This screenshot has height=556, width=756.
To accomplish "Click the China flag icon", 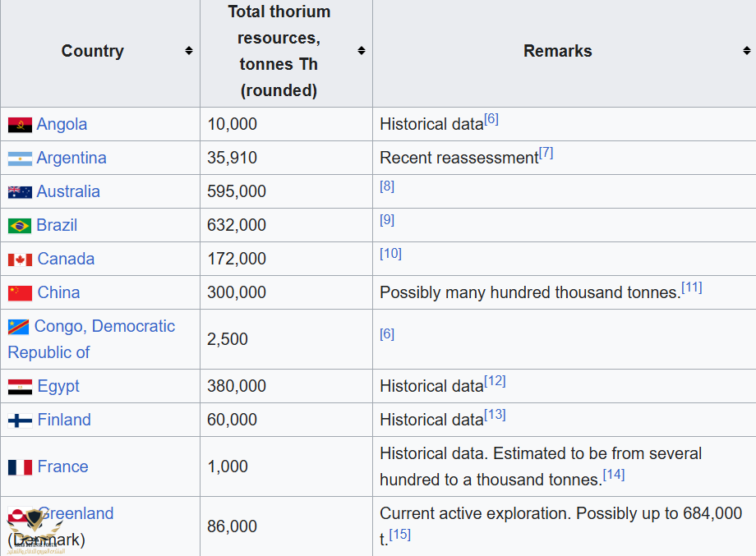I will [x=20, y=293].
